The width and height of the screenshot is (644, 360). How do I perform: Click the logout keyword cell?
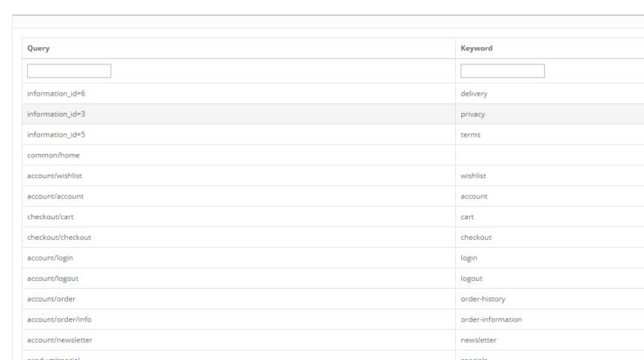(549, 278)
